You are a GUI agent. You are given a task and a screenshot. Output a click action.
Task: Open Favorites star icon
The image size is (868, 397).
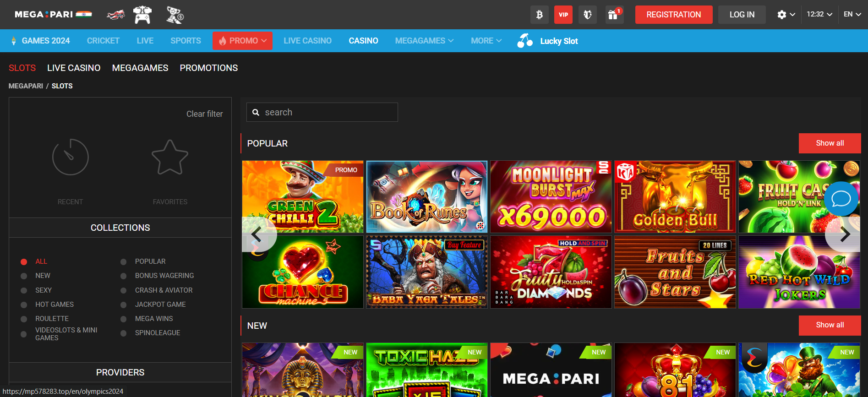pyautogui.click(x=170, y=158)
